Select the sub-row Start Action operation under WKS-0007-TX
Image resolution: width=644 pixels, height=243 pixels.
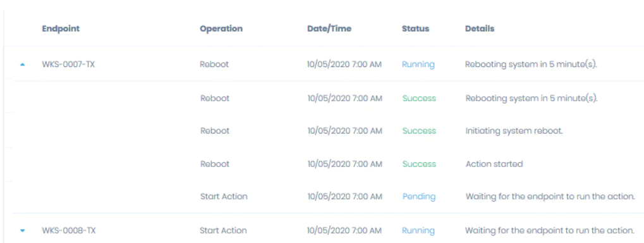(x=224, y=197)
